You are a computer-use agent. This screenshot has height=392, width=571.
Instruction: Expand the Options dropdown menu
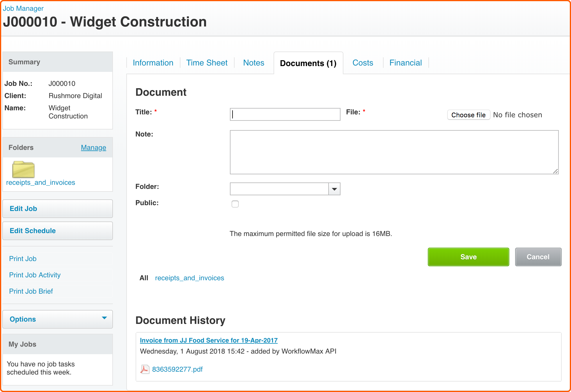(58, 319)
